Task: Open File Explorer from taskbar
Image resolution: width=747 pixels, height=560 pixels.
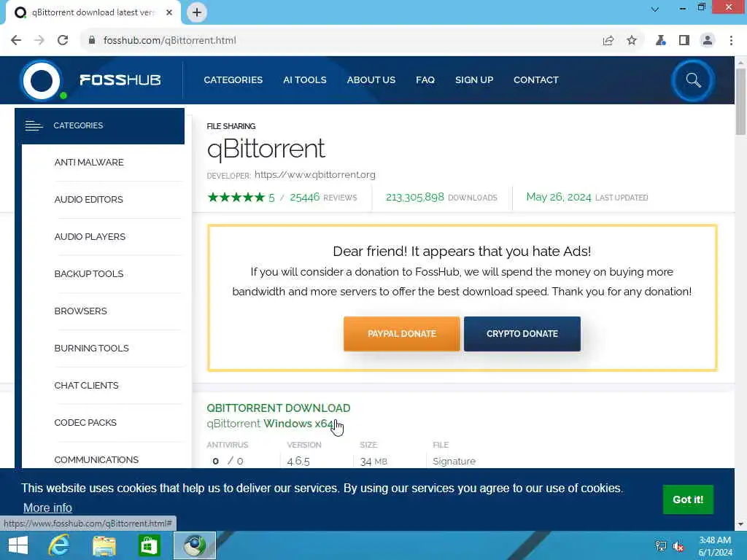Action: pyautogui.click(x=104, y=545)
